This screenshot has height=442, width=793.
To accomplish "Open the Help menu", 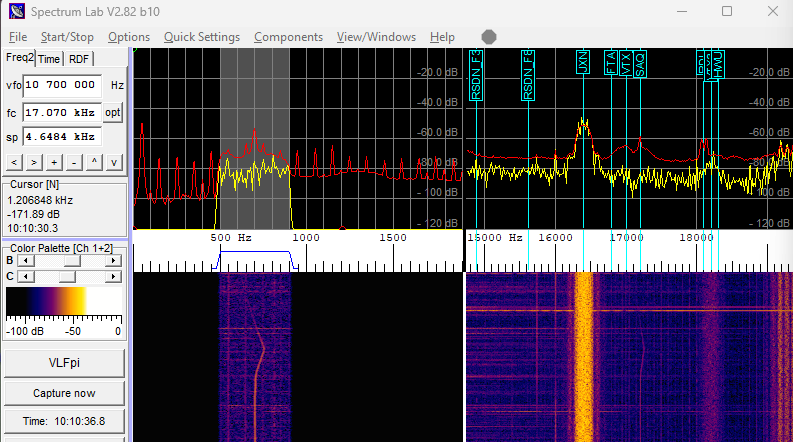I will pyautogui.click(x=442, y=37).
